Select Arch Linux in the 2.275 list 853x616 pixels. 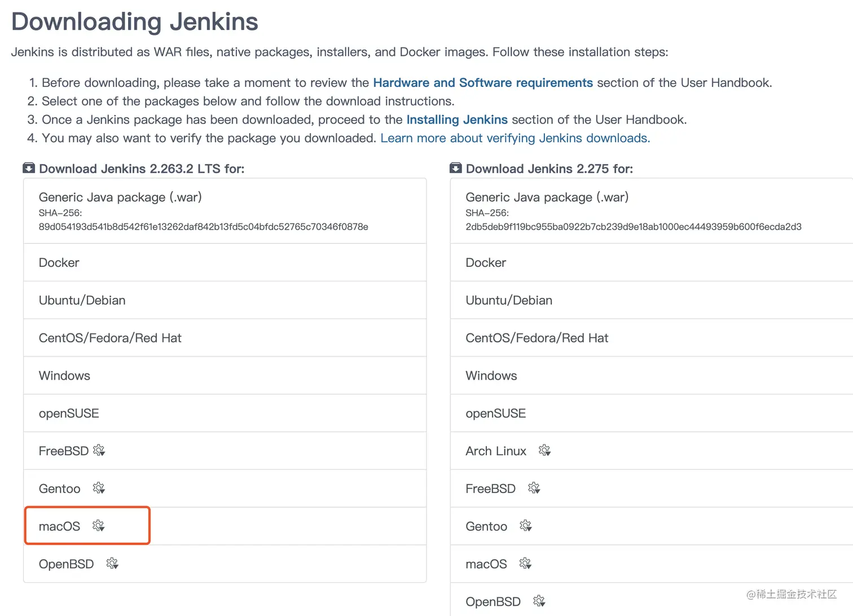[x=652, y=451]
